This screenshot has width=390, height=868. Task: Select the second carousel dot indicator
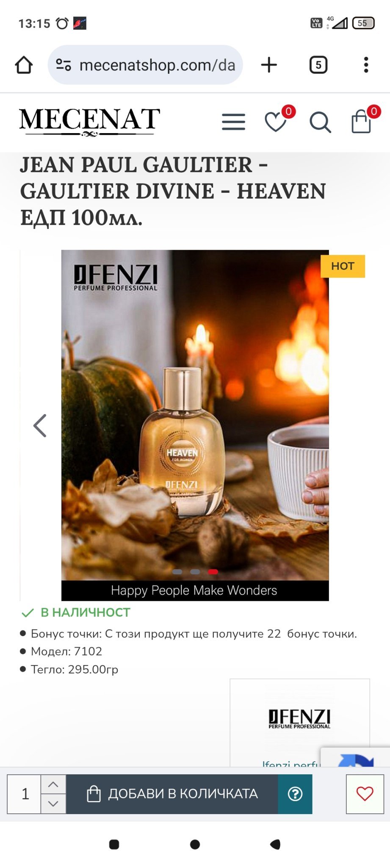(x=195, y=572)
